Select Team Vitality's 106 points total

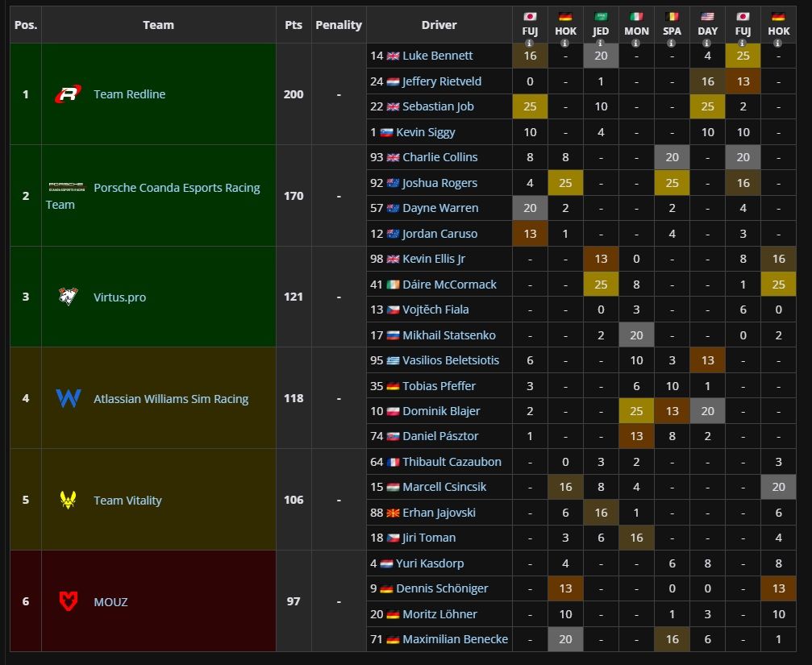pos(294,500)
